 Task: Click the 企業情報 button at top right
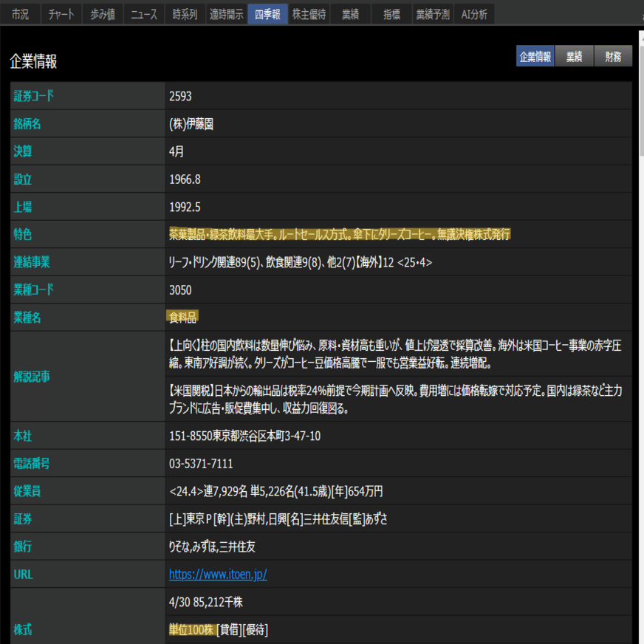coord(534,55)
